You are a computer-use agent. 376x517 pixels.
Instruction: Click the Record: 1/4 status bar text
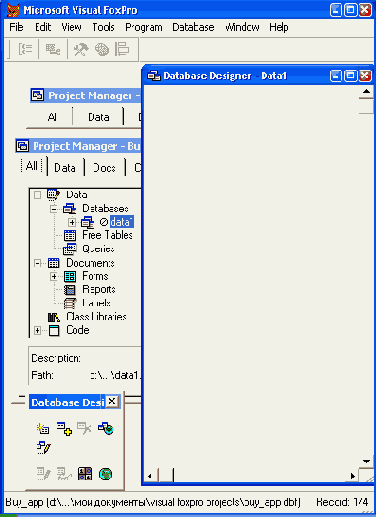pyautogui.click(x=342, y=502)
